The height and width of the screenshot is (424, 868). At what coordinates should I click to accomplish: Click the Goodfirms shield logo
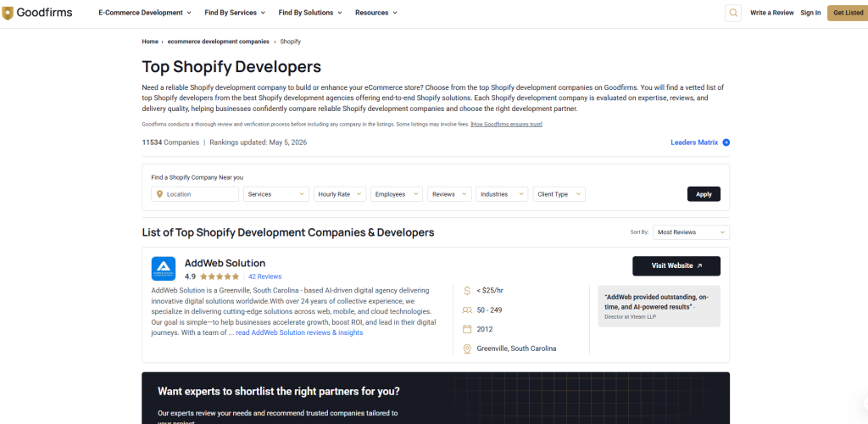click(x=8, y=13)
